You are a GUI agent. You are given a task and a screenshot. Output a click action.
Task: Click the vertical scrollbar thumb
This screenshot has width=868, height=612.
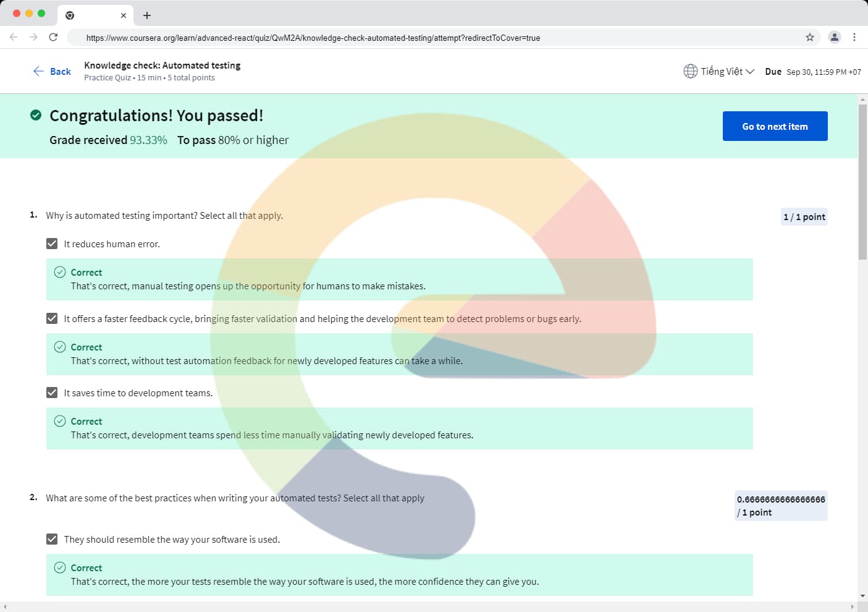[x=862, y=182]
